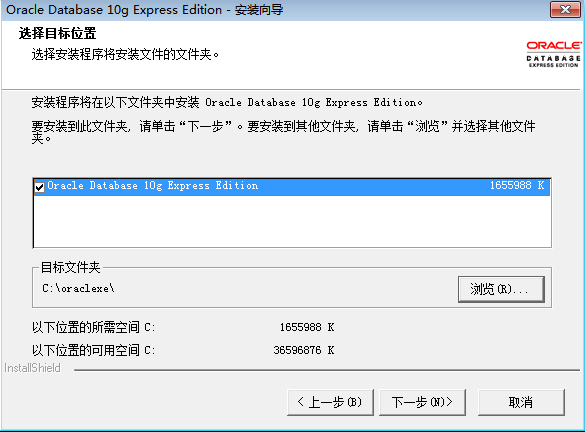Uncheck the Oracle Database 10g Express Edition checkbox
585x432 pixels.
(40, 187)
